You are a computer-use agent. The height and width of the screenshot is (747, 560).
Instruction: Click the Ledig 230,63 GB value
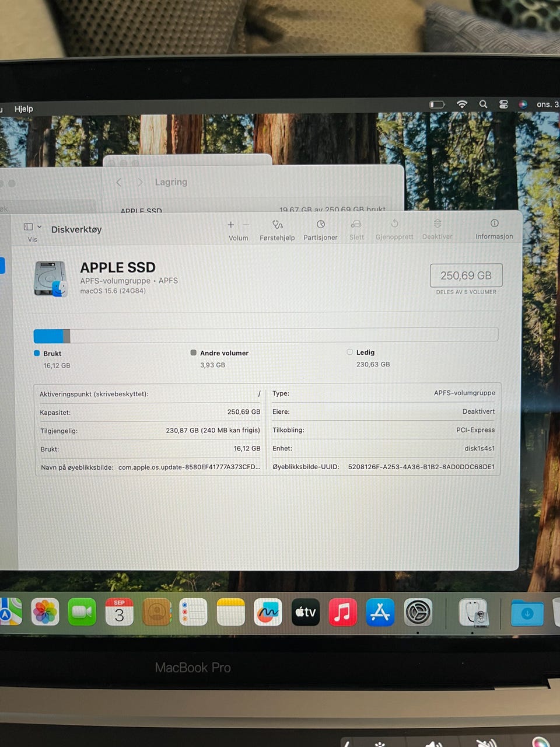click(x=373, y=364)
